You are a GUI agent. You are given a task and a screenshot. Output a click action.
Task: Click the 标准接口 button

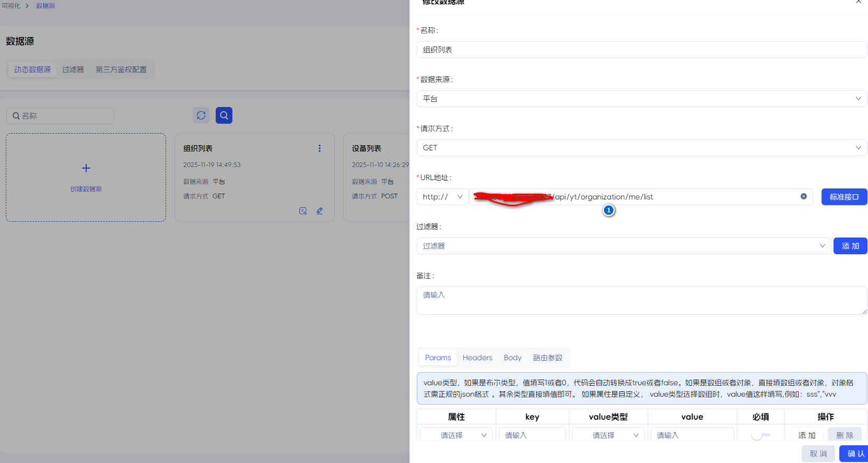pos(844,197)
